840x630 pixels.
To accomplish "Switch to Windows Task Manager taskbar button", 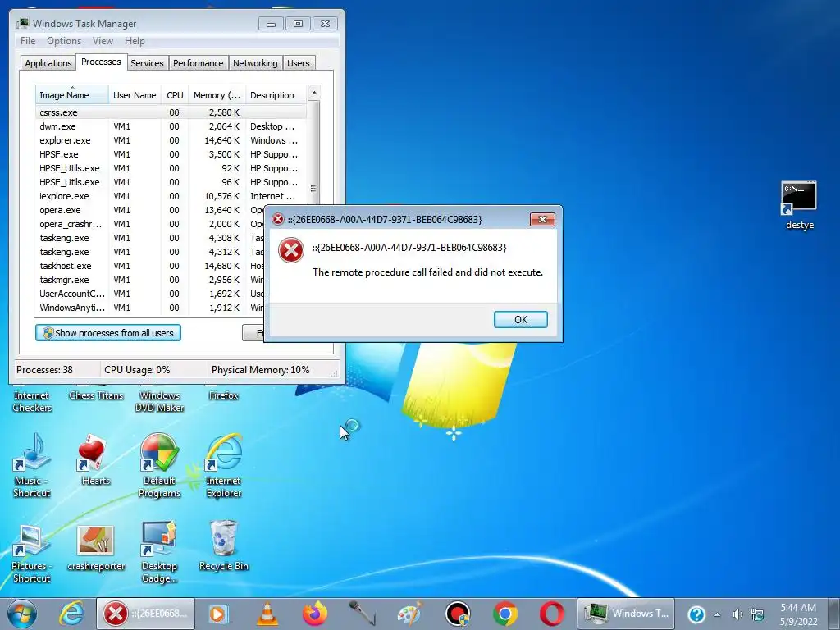I will tap(626, 614).
